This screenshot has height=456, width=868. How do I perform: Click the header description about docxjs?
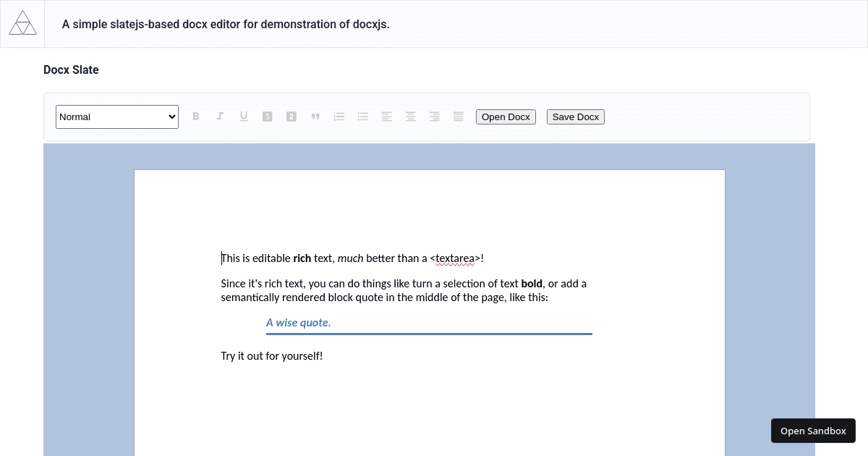[x=226, y=24]
